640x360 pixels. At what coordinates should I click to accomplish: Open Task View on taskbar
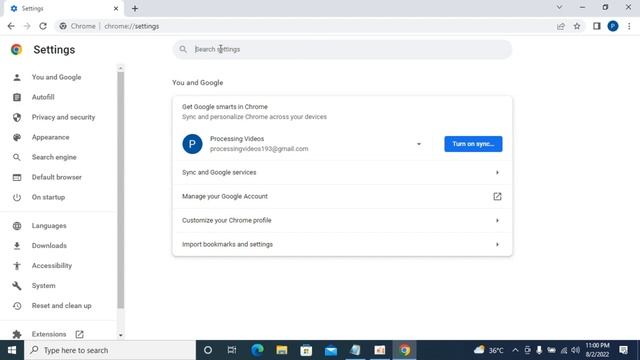coord(232,350)
